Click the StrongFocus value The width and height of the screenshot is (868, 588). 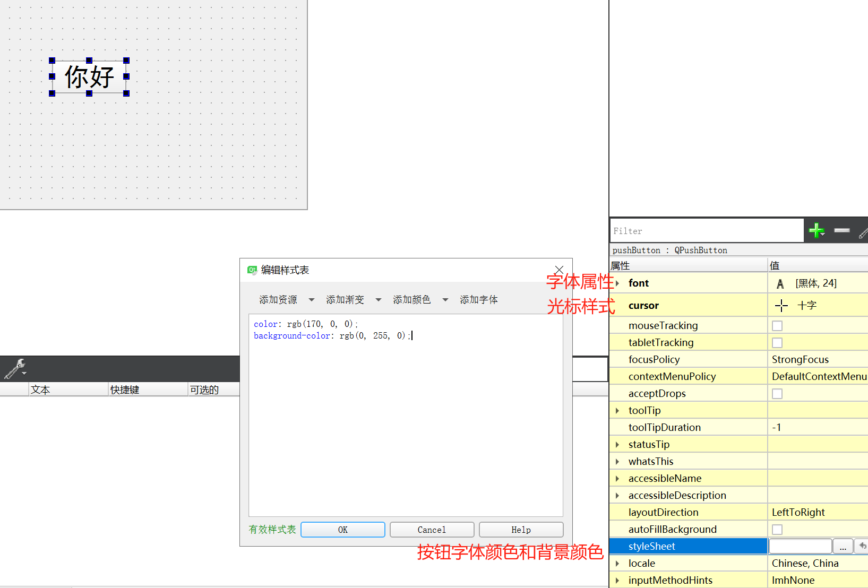coord(800,360)
